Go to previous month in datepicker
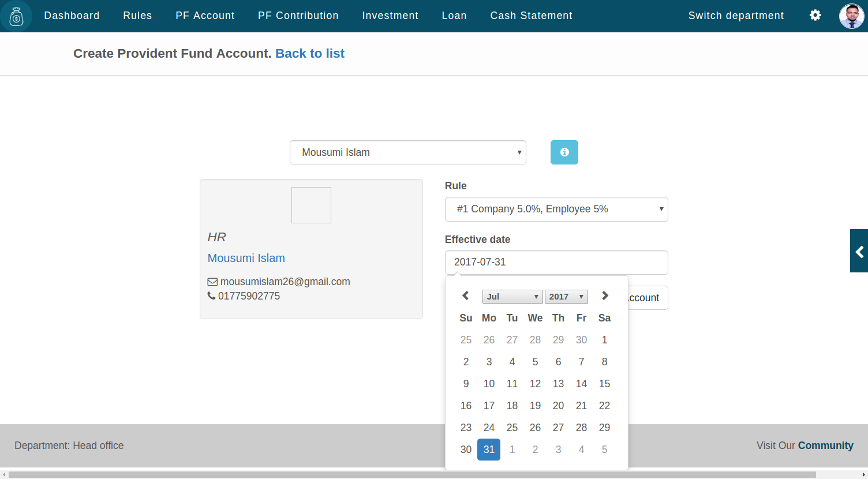This screenshot has width=868, height=479. [x=465, y=295]
